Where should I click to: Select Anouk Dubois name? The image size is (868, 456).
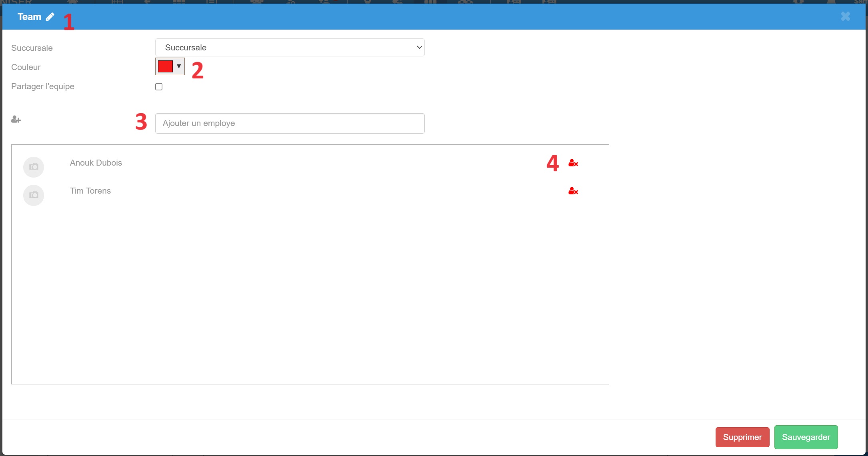click(96, 163)
